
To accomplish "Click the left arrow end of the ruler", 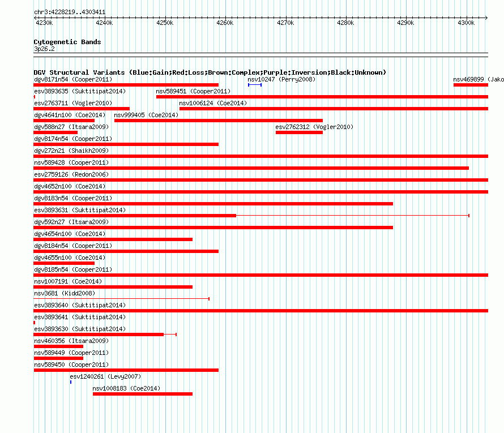I will [35, 18].
